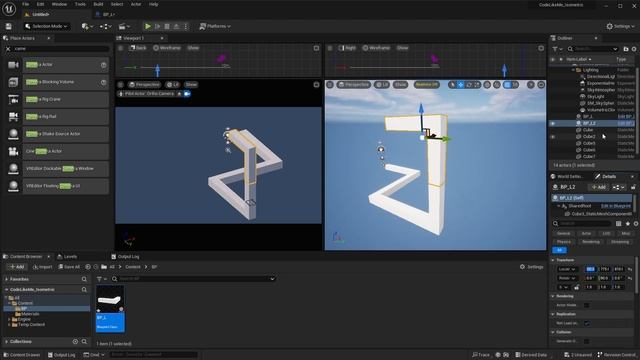The height and width of the screenshot is (360, 640).
Task: Open the quick add content toolbar icon
Action: (87, 26)
